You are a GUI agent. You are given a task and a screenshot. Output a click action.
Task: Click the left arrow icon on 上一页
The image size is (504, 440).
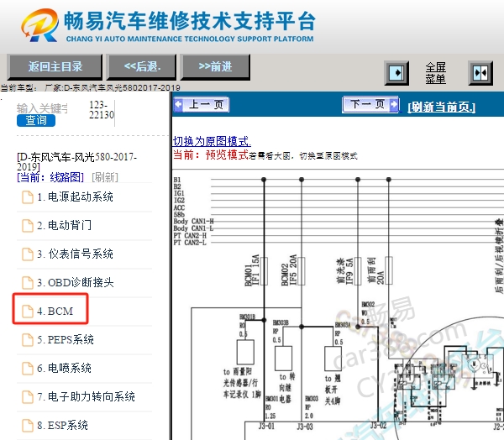[178, 104]
